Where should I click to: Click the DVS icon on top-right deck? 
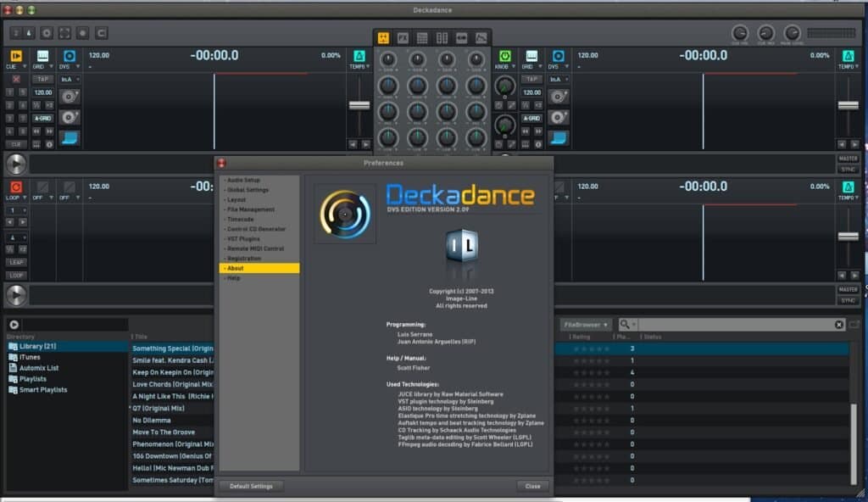[558, 55]
